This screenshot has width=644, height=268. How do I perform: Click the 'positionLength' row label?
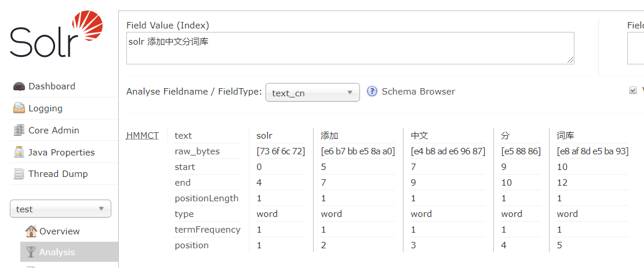click(206, 198)
